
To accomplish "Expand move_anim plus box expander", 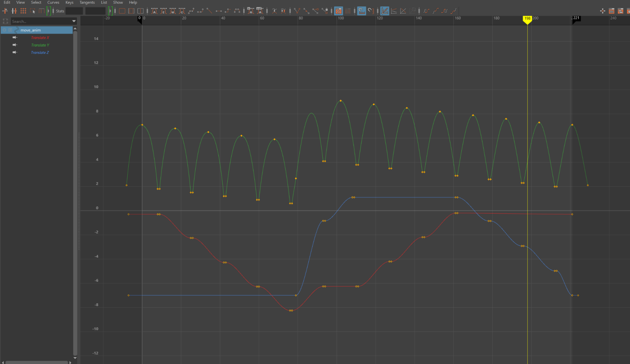I will [10, 30].
